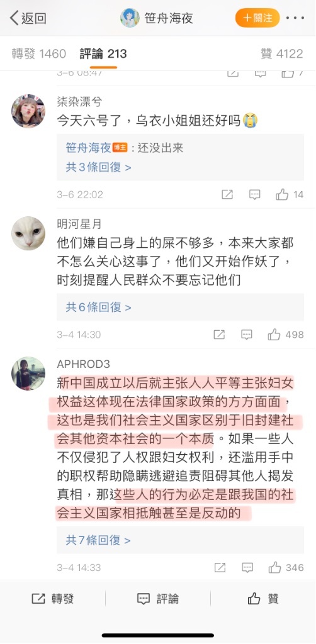Expand 共3條回復 replies thread
The height and width of the screenshot is (644, 316).
[x=99, y=167]
